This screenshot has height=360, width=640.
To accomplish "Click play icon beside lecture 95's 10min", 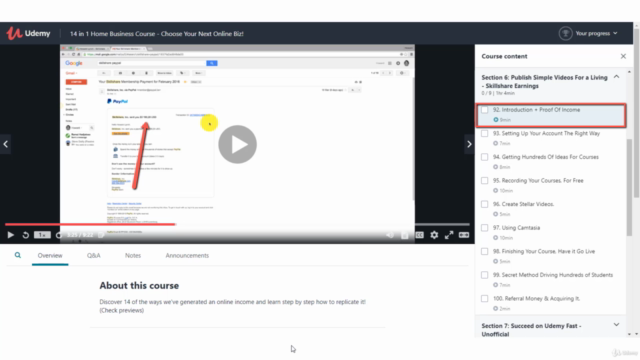I will [x=496, y=191].
